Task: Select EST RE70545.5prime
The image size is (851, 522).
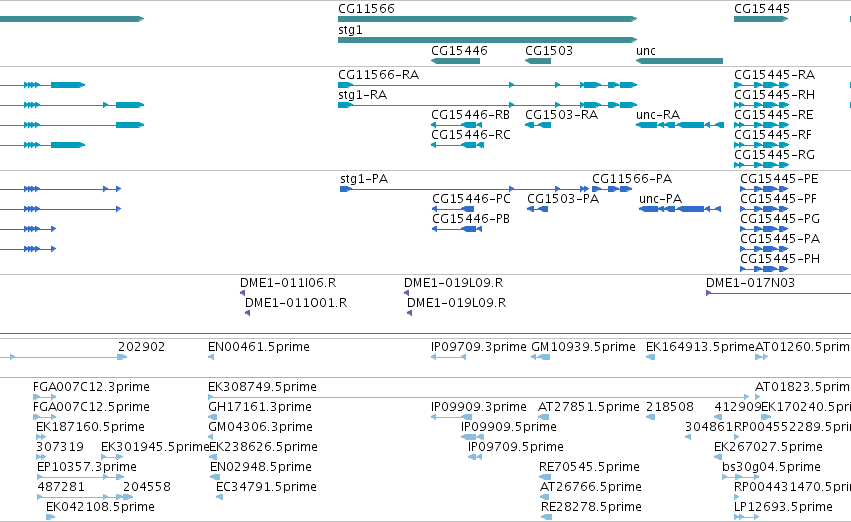Action: click(545, 477)
